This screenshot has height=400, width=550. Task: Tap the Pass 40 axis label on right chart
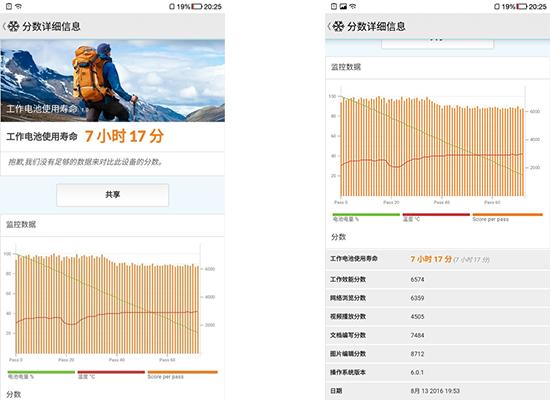(x=442, y=202)
